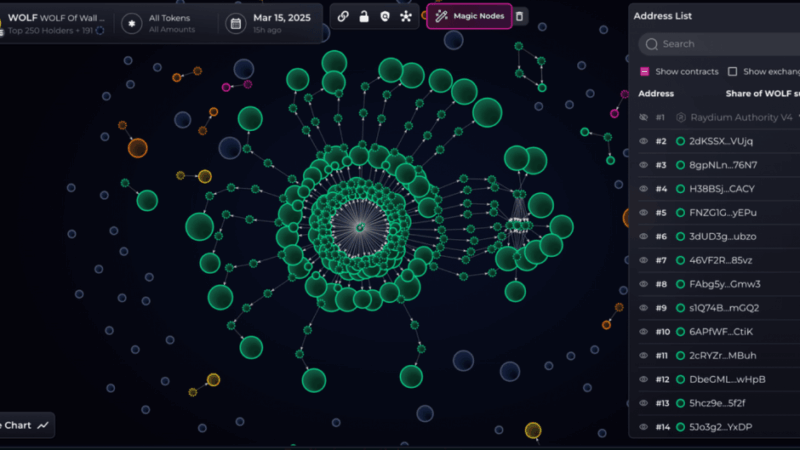Click in the Address List search field
The image size is (800, 450).
pos(719,44)
